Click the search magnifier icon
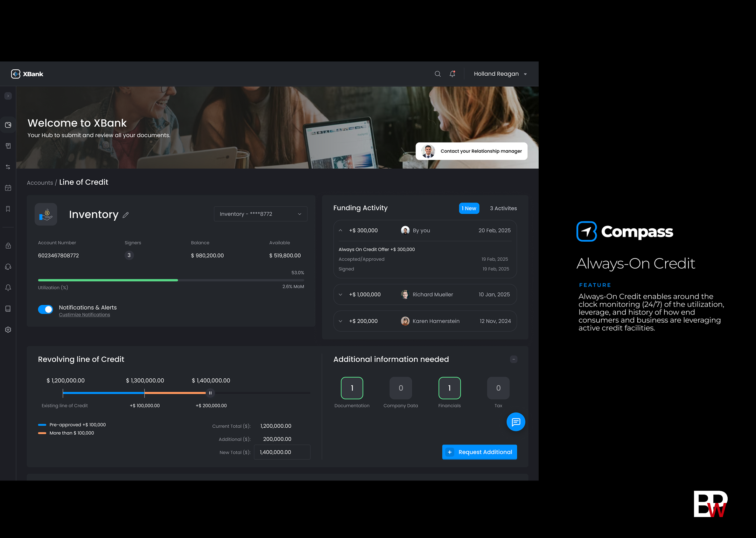The height and width of the screenshot is (538, 756). tap(437, 74)
